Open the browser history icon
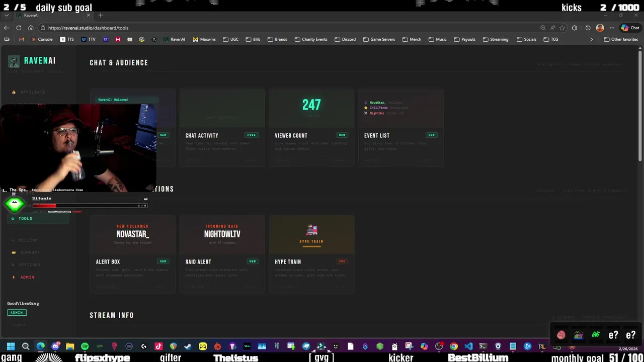 (588, 28)
